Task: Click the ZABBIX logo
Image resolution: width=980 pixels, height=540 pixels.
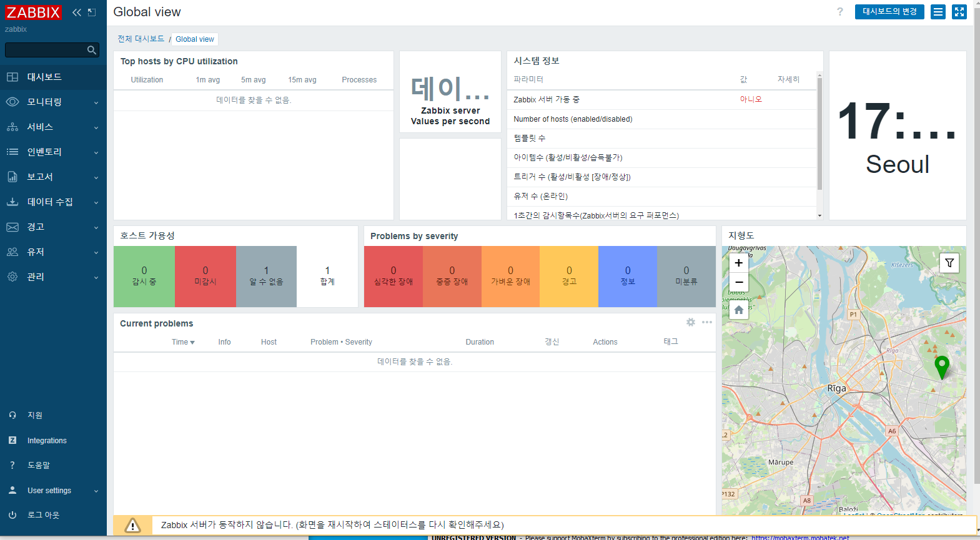Action: 33,12
